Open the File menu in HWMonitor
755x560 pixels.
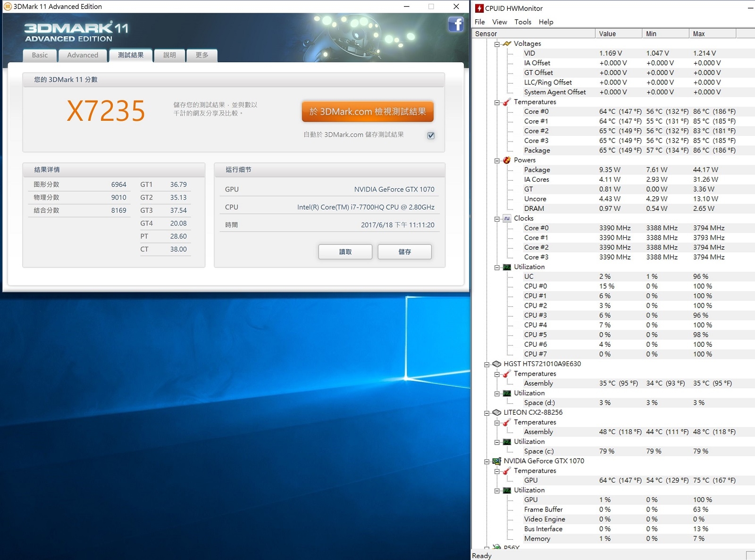point(479,22)
